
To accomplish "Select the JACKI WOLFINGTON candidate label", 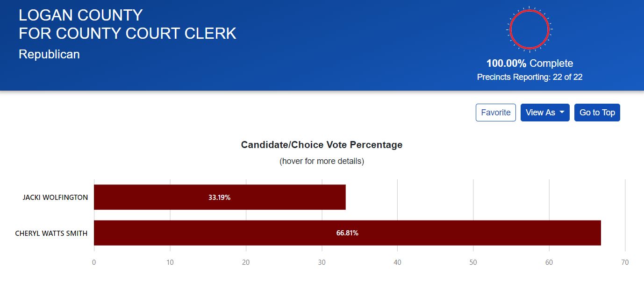I will (55, 198).
